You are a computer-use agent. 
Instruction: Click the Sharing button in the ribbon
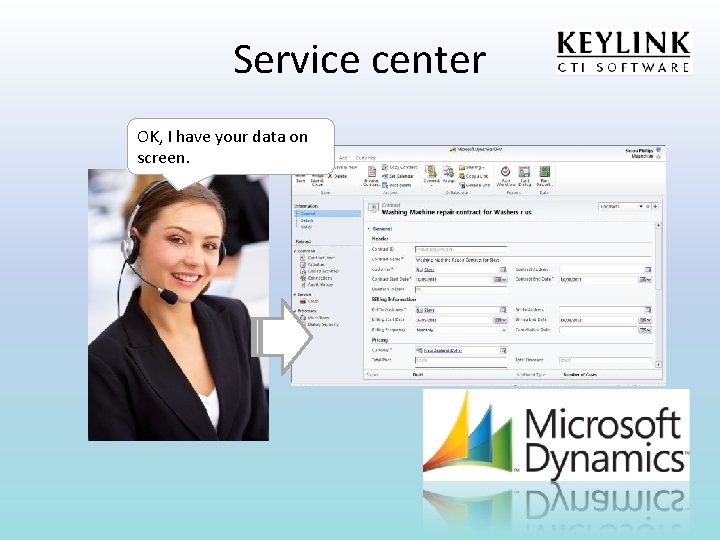click(x=472, y=168)
